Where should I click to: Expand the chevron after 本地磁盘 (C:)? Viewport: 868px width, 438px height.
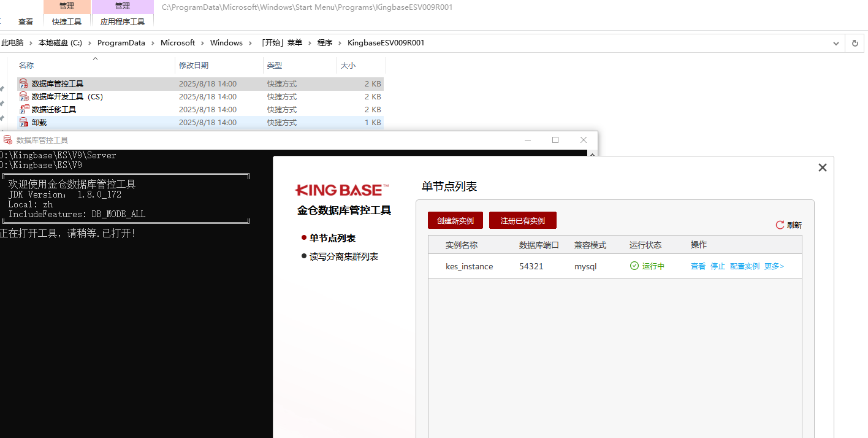[x=89, y=43]
